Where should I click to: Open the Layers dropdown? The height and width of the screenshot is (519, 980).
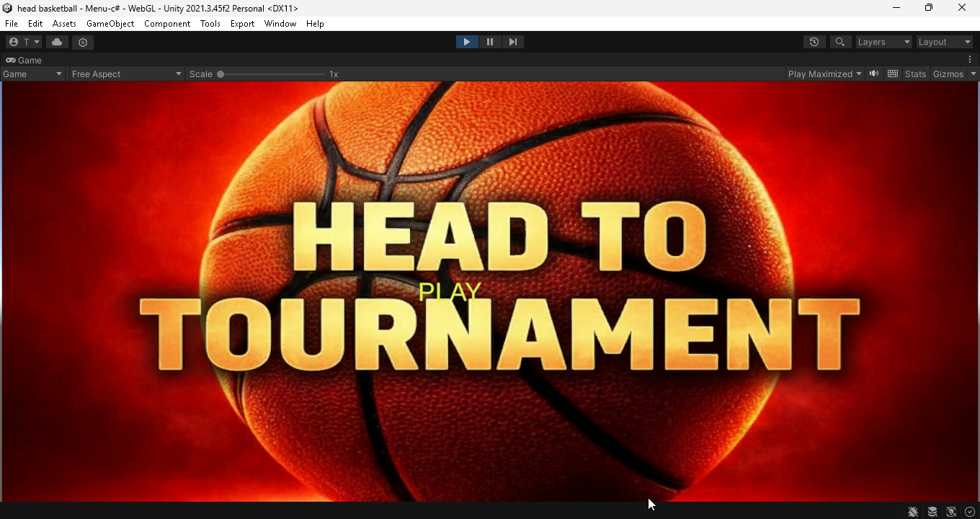[x=883, y=42]
